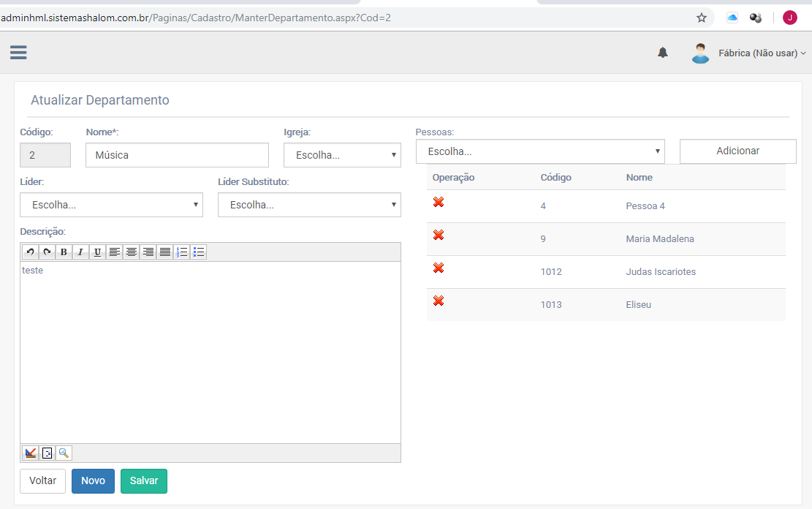Remove Maria Madalena with the red X
The width and height of the screenshot is (812, 509).
(x=439, y=235)
